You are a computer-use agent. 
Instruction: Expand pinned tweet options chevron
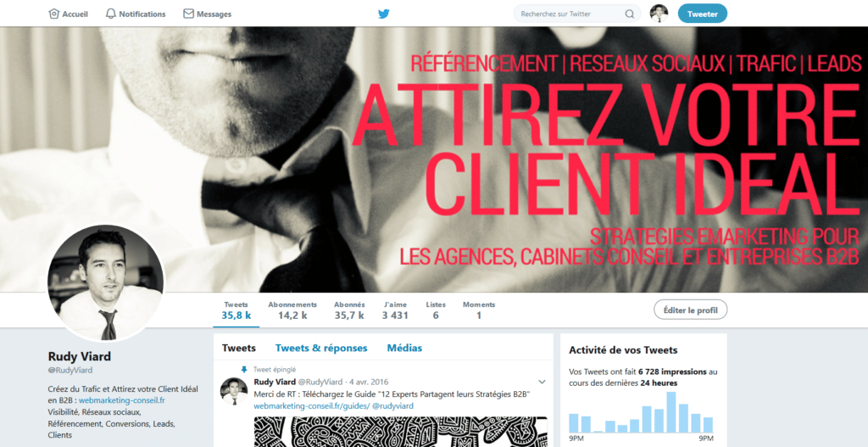(x=542, y=382)
